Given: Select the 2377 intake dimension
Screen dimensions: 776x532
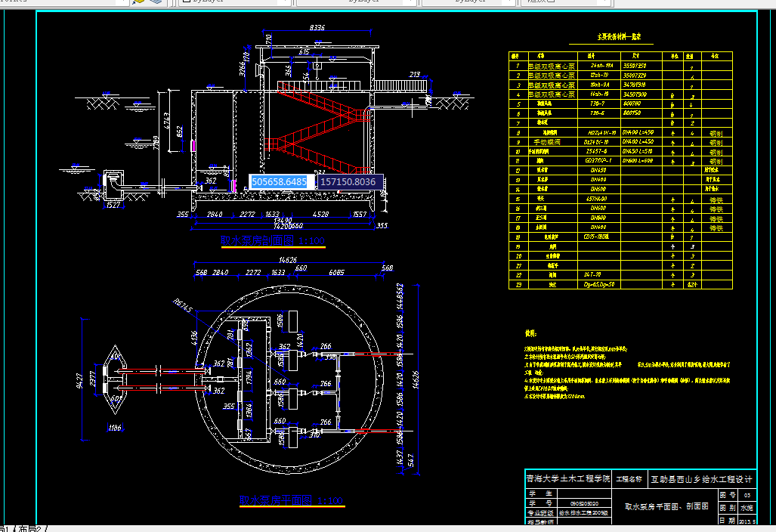Looking at the screenshot, I should point(92,379).
